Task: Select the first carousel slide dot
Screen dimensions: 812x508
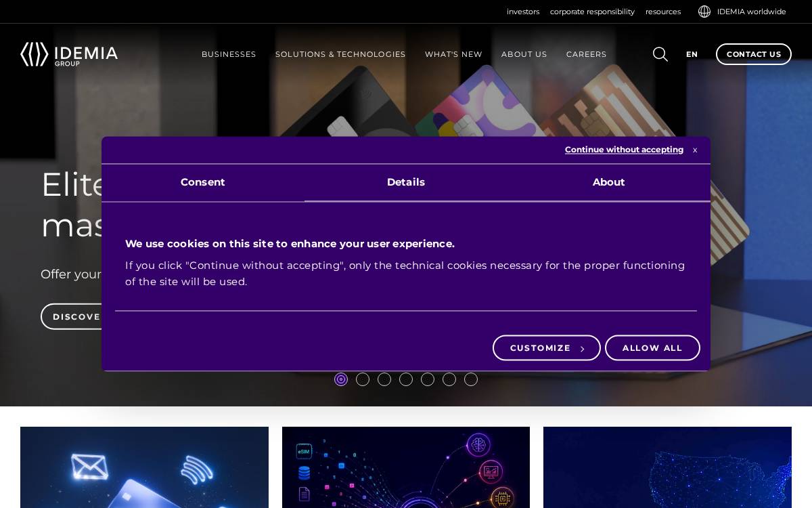Action: (341, 379)
